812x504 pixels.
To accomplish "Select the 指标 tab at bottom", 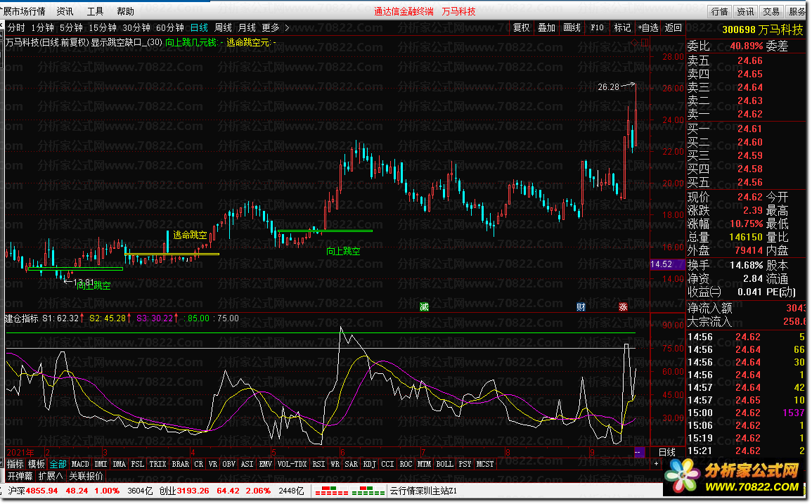I will (x=15, y=464).
